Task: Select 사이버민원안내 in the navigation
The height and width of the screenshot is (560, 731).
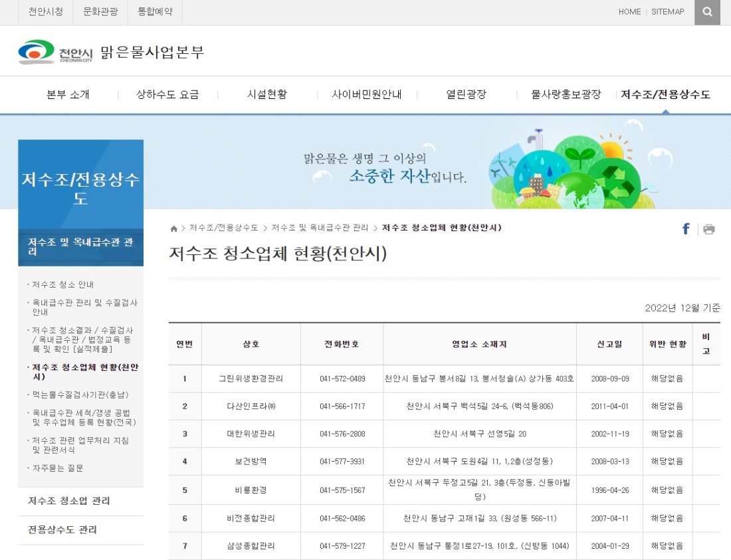Action: (366, 94)
